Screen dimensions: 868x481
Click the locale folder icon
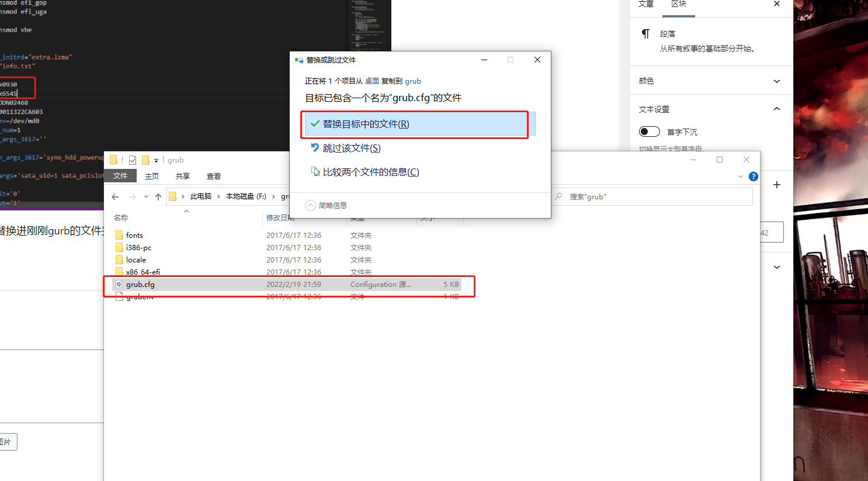click(x=119, y=259)
